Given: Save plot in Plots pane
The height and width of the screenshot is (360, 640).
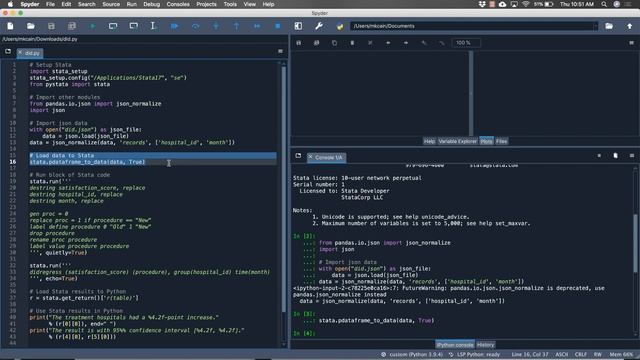Looking at the screenshot, I should (x=299, y=43).
